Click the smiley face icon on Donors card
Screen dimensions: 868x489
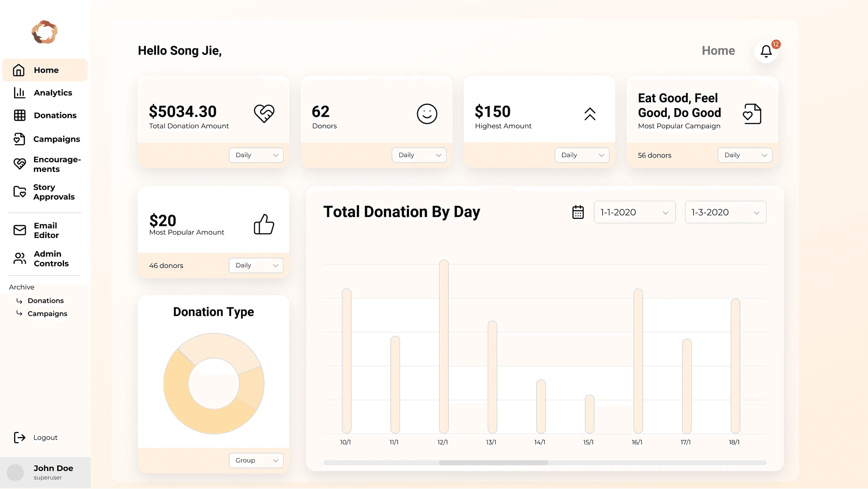click(427, 114)
